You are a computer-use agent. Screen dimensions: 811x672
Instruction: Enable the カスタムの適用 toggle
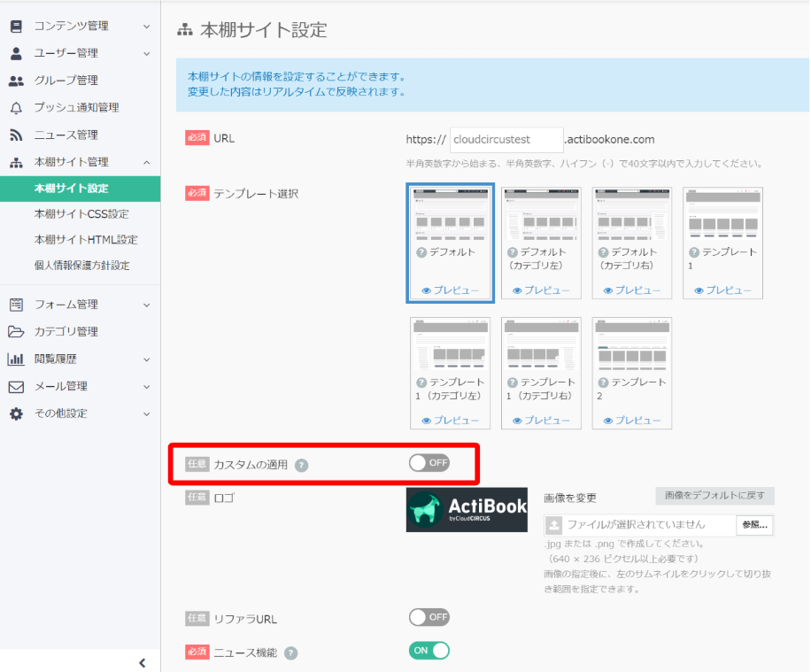(x=429, y=463)
